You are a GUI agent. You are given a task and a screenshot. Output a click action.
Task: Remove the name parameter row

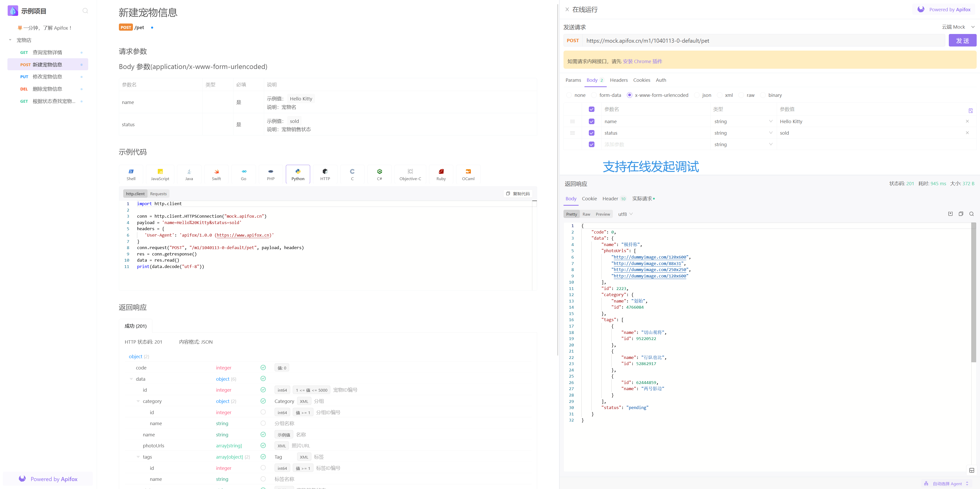tap(967, 121)
